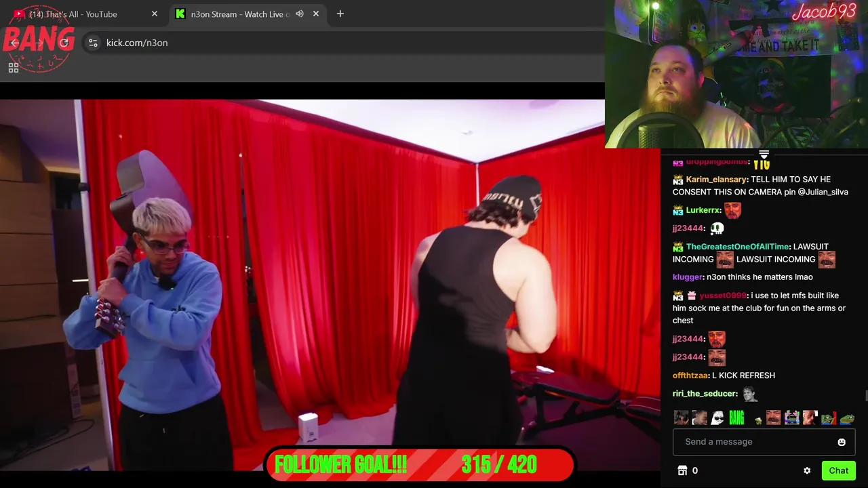
Task: Open the emoji picker in chat box
Action: [x=842, y=442]
